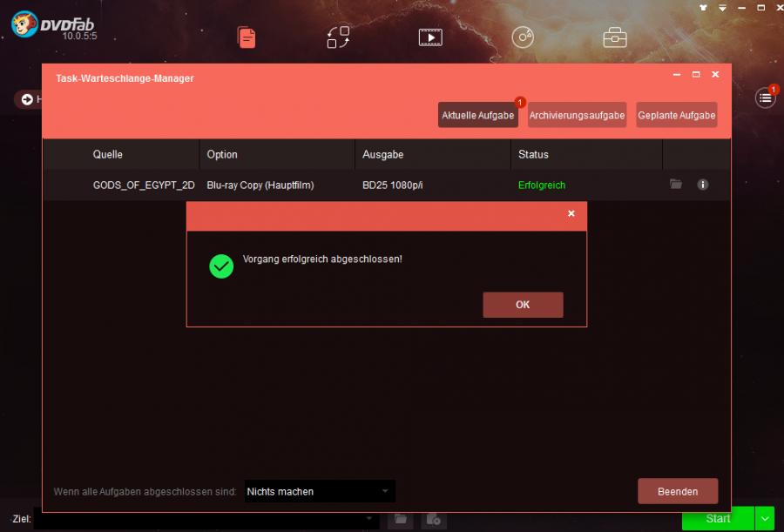The image size is (784, 532).
Task: Switch to Geplante Aufgabe tab
Action: point(677,115)
